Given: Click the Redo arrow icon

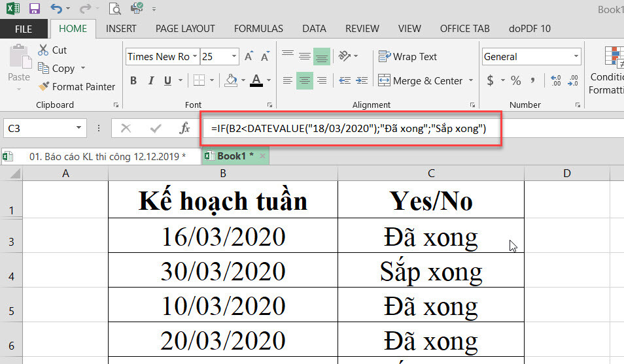Looking at the screenshot, I should tap(85, 8).
